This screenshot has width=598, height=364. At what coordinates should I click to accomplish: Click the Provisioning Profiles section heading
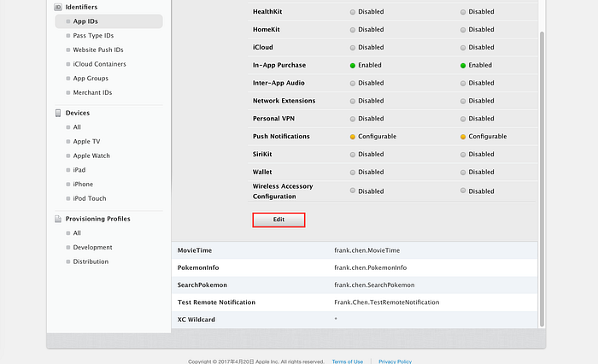click(x=97, y=219)
